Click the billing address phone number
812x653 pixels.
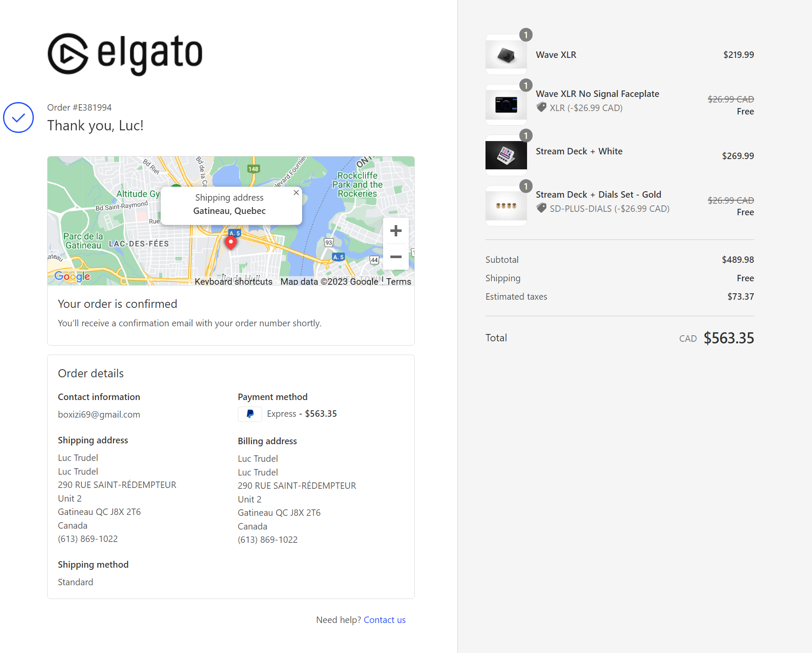coord(268,540)
